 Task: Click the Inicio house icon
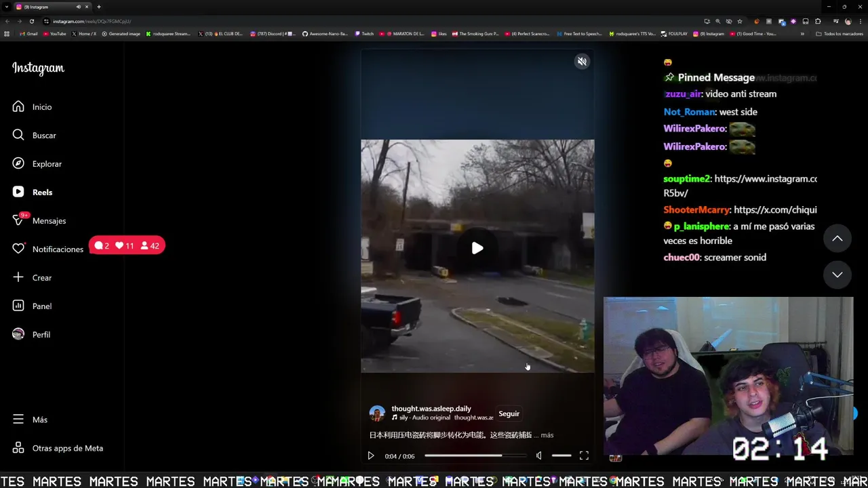pos(18,106)
